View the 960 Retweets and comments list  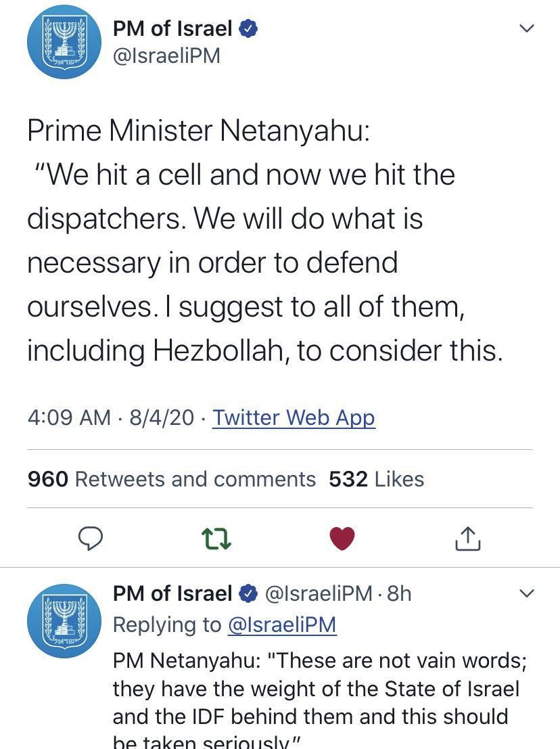(172, 479)
